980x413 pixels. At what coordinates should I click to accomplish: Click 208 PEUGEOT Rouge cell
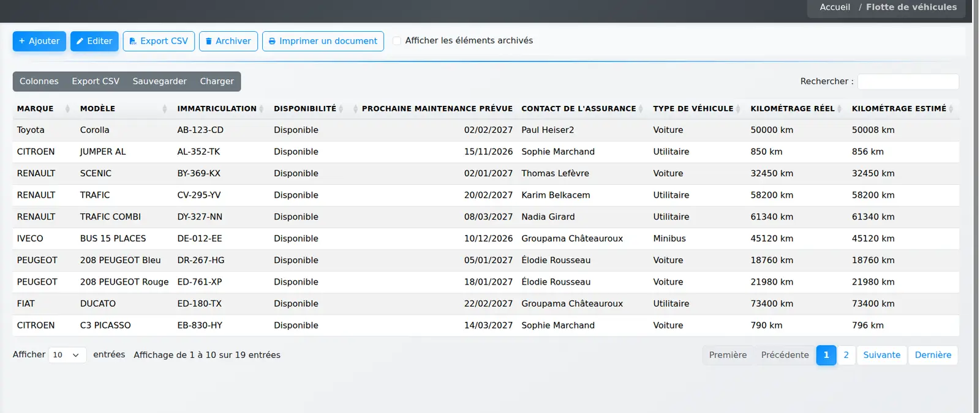tap(124, 282)
